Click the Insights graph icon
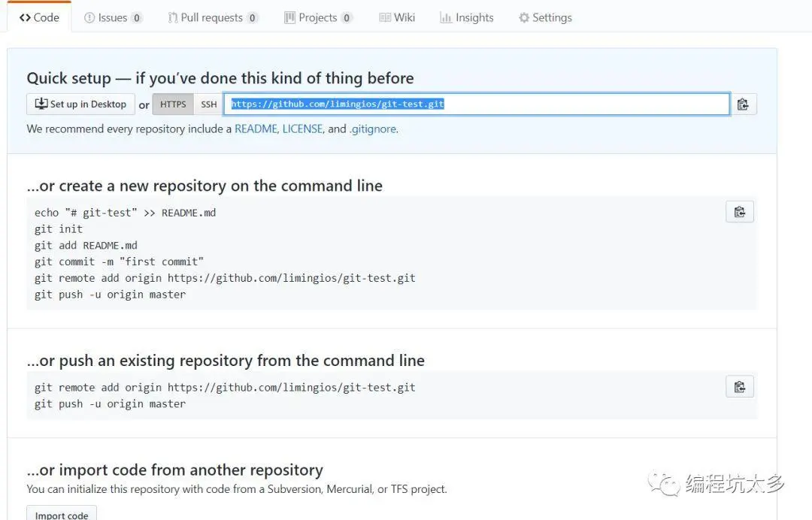Image resolution: width=812 pixels, height=520 pixels. (x=446, y=17)
